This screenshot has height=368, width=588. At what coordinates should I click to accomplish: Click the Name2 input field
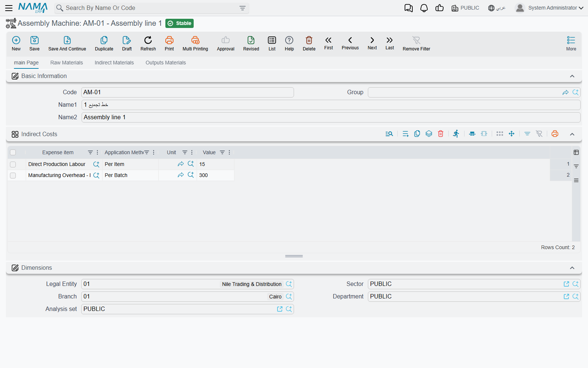[x=331, y=117]
